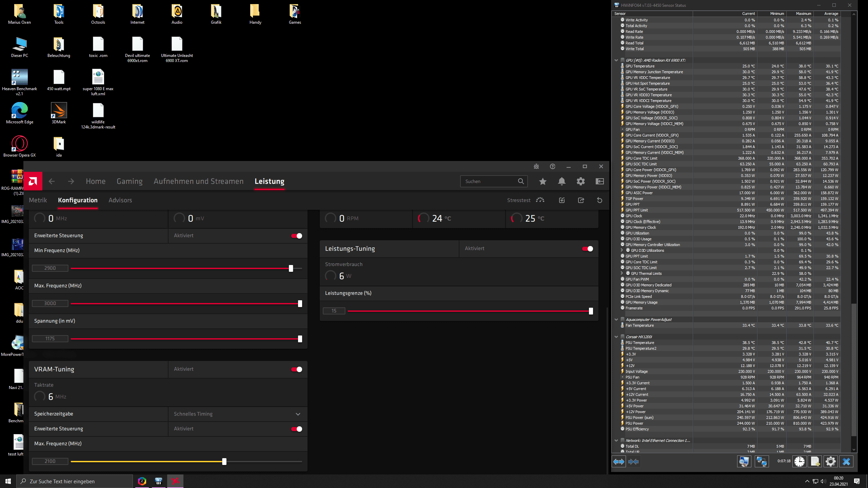The width and height of the screenshot is (868, 488).
Task: Toggle VRAM Erweiterte Steuerung switch
Action: [x=297, y=429]
